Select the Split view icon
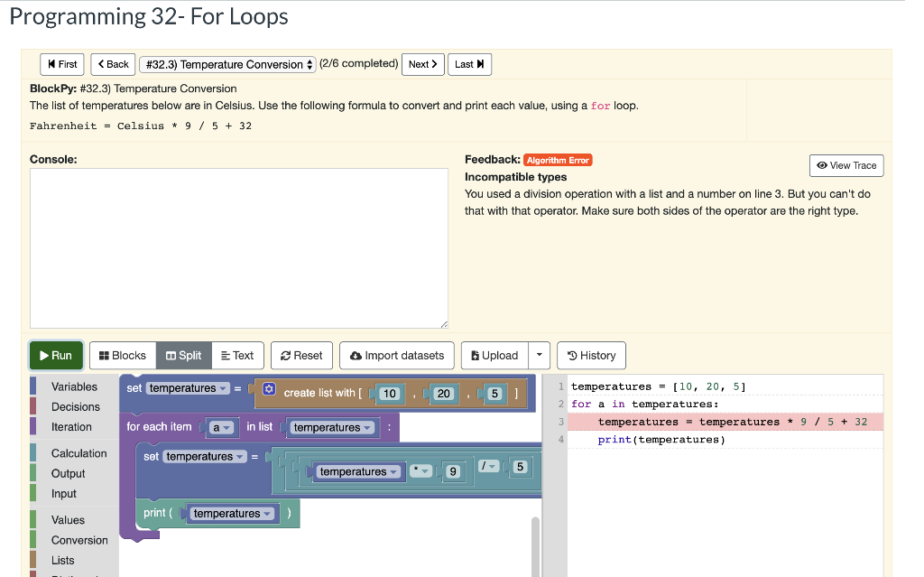This screenshot has height=577, width=924. (x=183, y=355)
